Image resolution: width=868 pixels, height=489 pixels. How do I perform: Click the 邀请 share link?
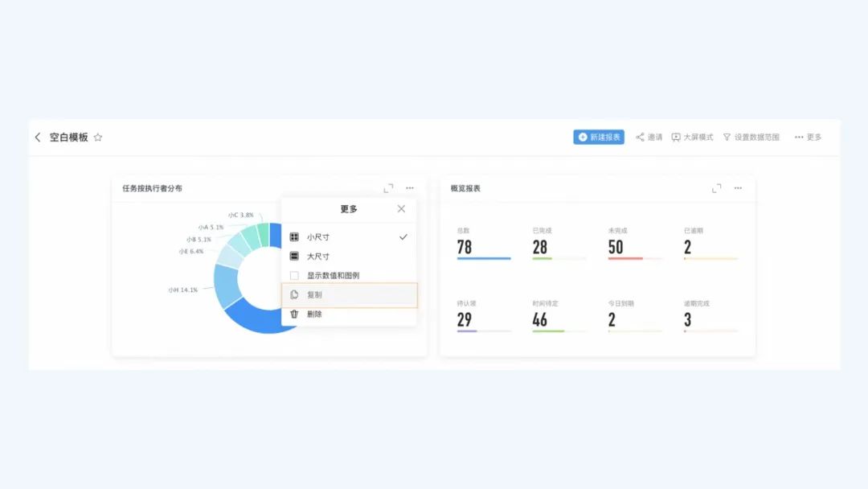coord(649,138)
